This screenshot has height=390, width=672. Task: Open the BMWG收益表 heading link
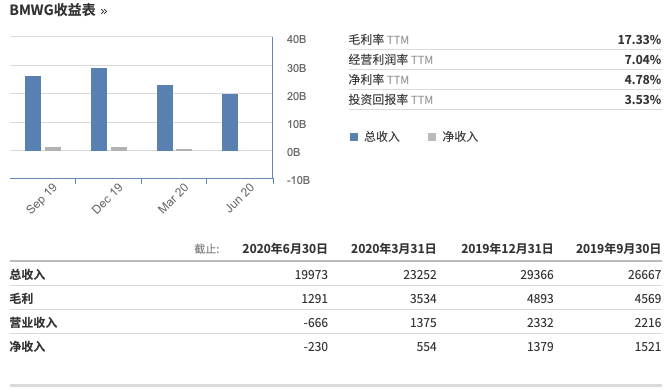52,10
